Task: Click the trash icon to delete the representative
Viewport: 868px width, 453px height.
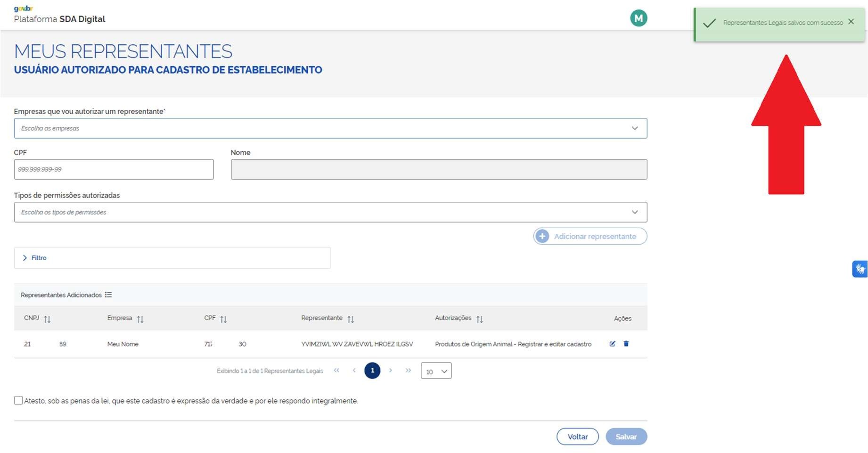Action: tap(626, 344)
